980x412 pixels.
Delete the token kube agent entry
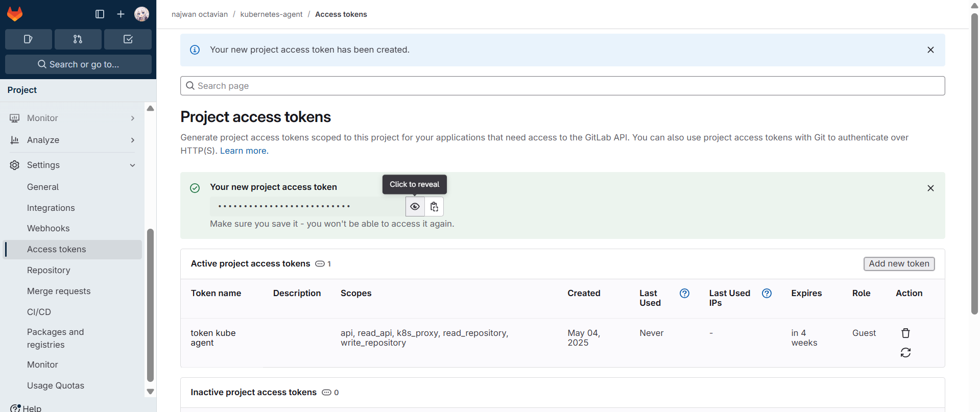point(905,333)
